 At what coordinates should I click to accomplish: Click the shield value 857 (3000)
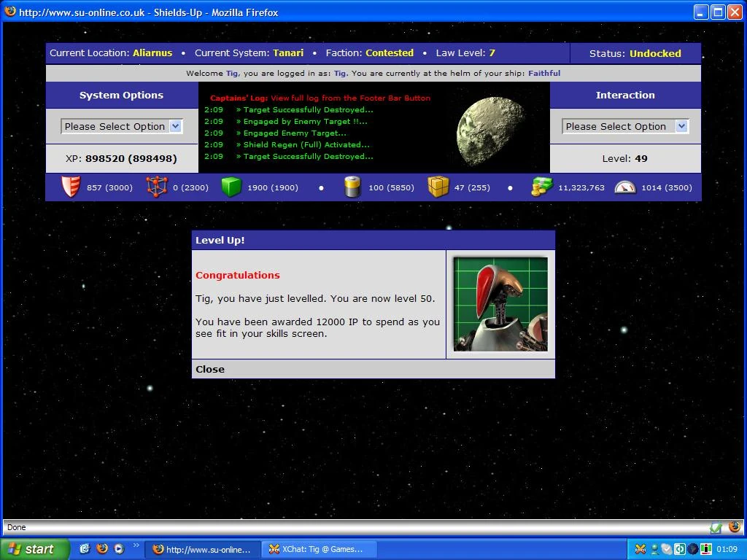pos(109,187)
